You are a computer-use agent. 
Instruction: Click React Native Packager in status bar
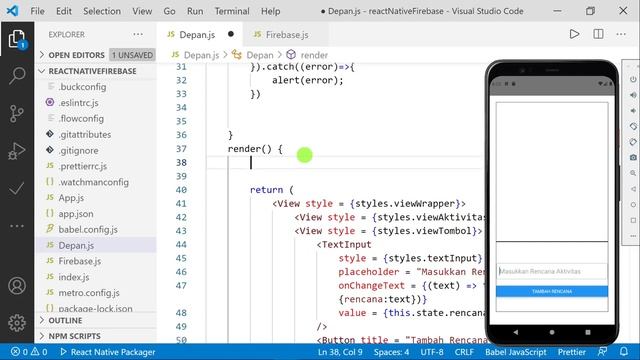107,352
